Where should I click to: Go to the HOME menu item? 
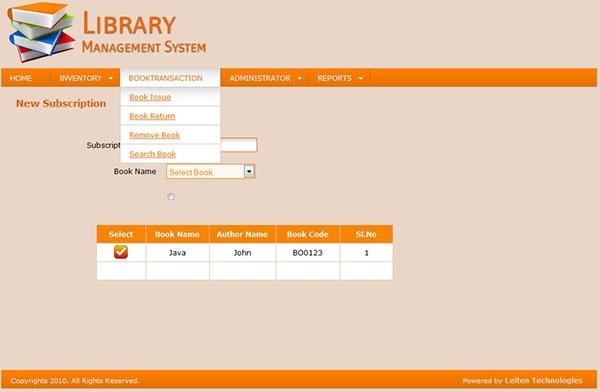21,78
